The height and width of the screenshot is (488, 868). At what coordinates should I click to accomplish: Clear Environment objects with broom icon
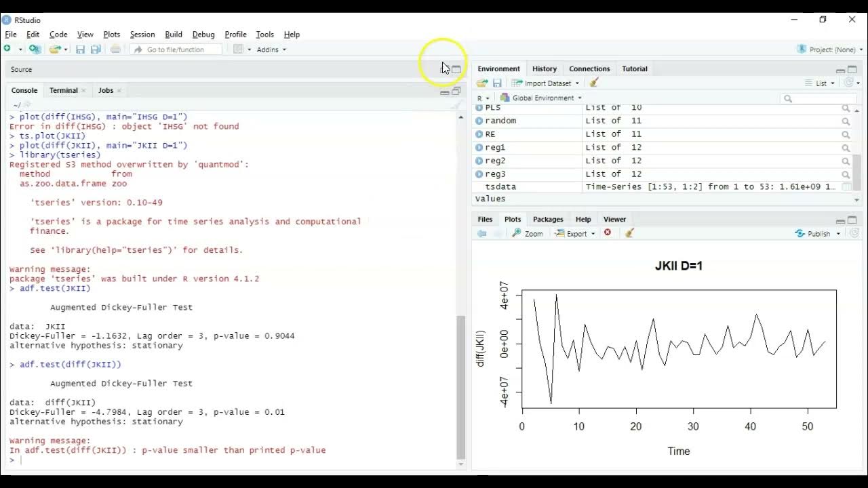tap(594, 83)
